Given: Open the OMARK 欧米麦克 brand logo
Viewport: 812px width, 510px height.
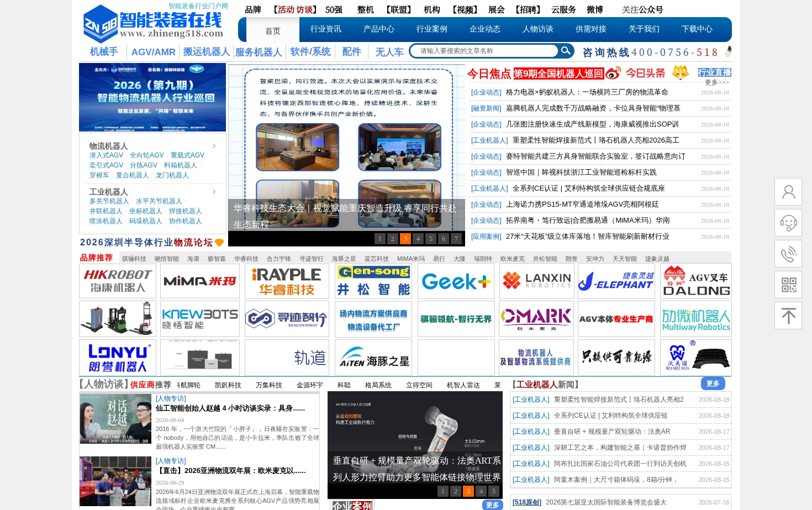Looking at the screenshot, I should pos(537,319).
